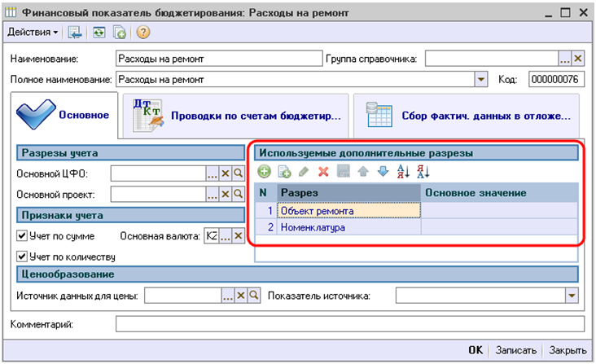Image resolution: width=596 pixels, height=364 pixels.
Task: Click the magnifier next to Основной ЦФО
Action: (x=238, y=173)
